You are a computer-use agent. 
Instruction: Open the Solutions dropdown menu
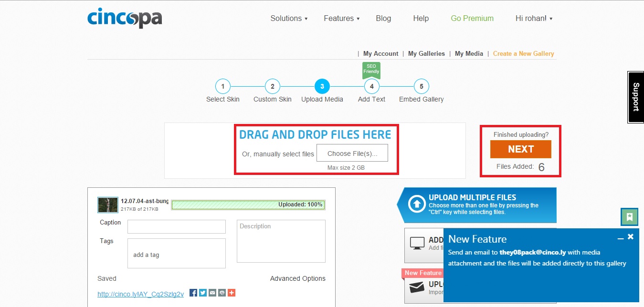[x=289, y=19]
